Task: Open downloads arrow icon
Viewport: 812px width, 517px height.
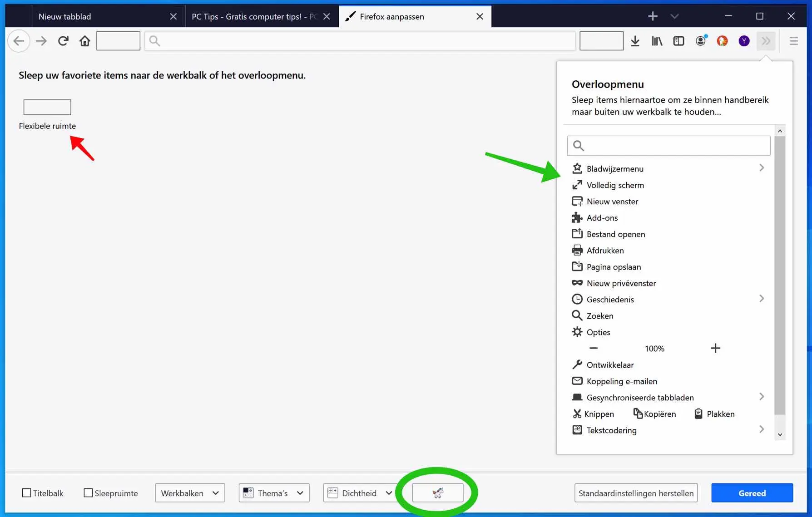Action: [635, 41]
